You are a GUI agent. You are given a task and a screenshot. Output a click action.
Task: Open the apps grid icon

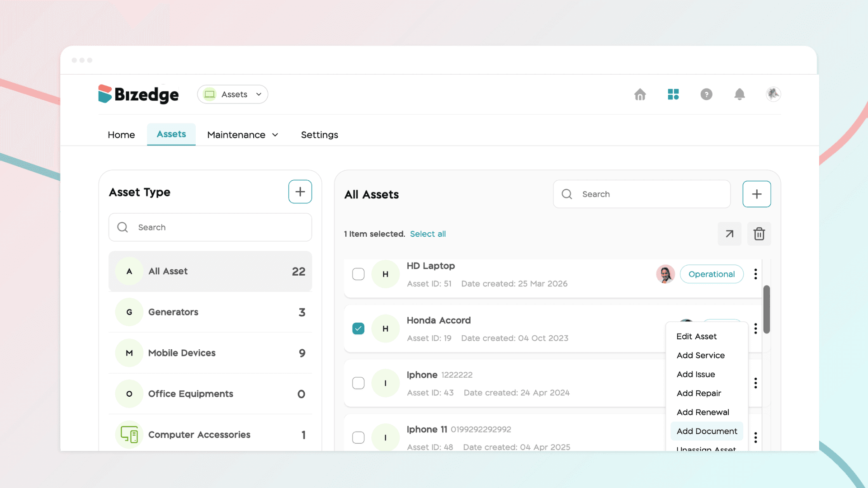pos(673,94)
